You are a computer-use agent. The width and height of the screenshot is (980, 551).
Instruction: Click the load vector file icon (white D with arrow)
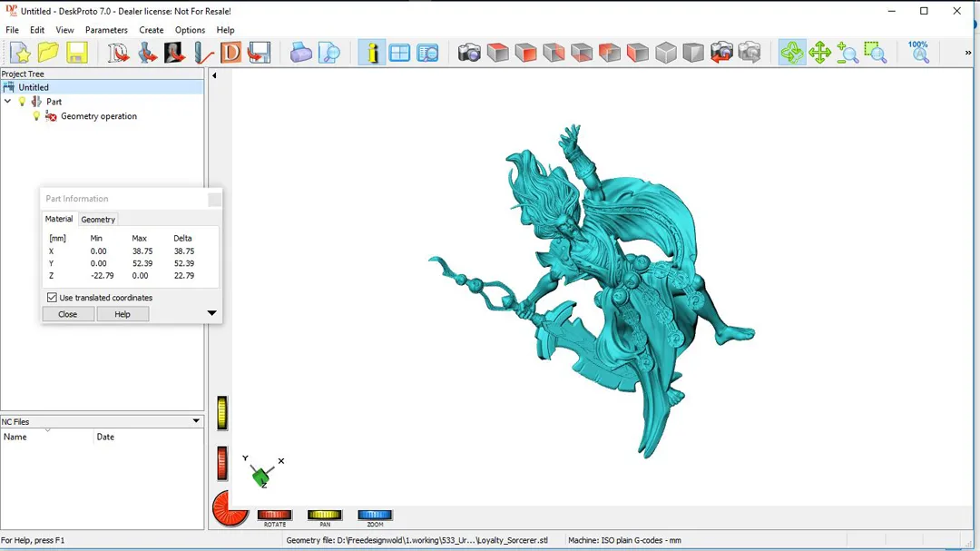point(117,53)
